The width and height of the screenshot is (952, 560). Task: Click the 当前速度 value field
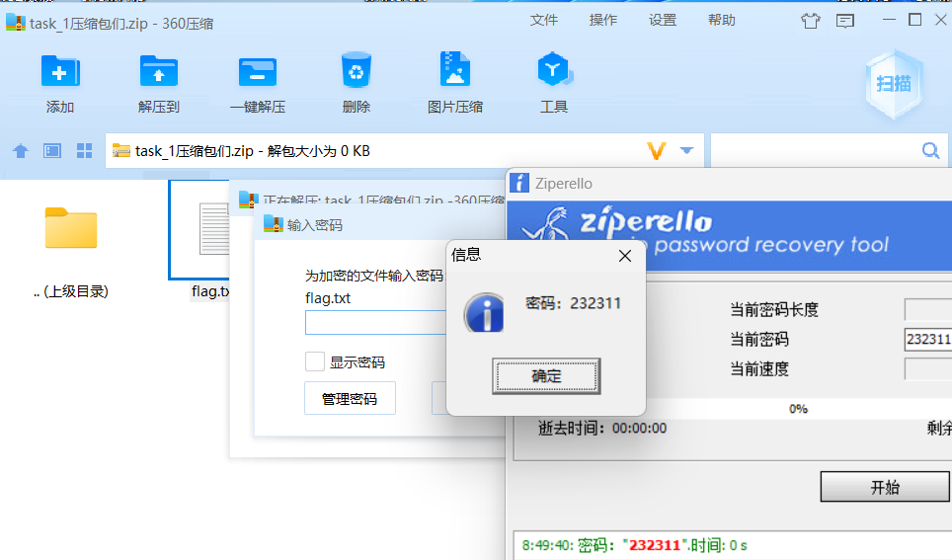[927, 368]
